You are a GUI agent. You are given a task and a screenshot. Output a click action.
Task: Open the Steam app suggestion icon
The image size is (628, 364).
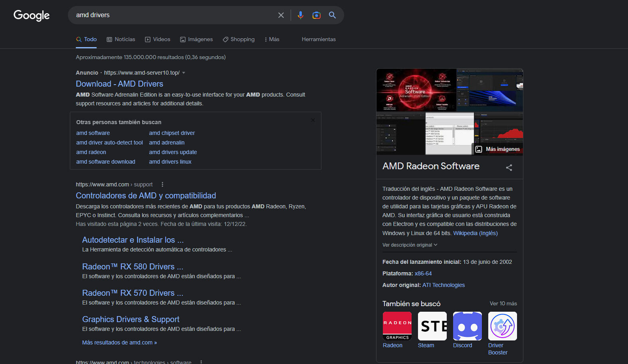(432, 326)
